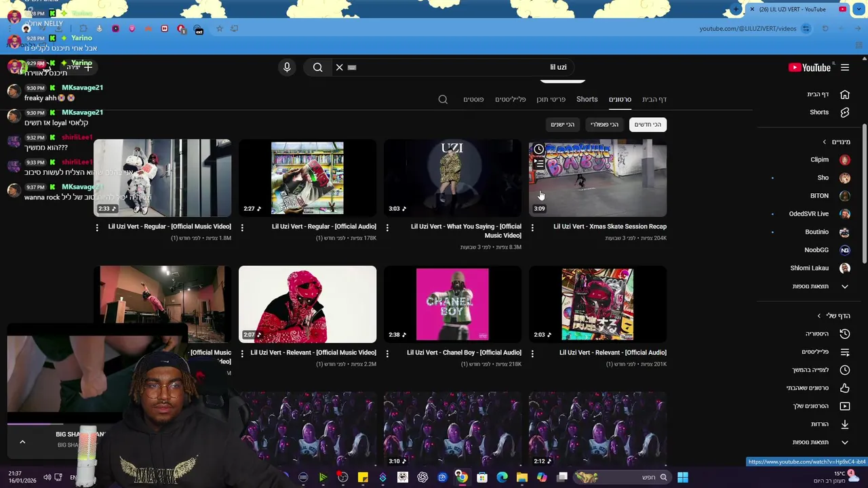Viewport: 868px width, 488px height.
Task: Open the Regular Official Audio thumbnail
Action: [x=307, y=178]
